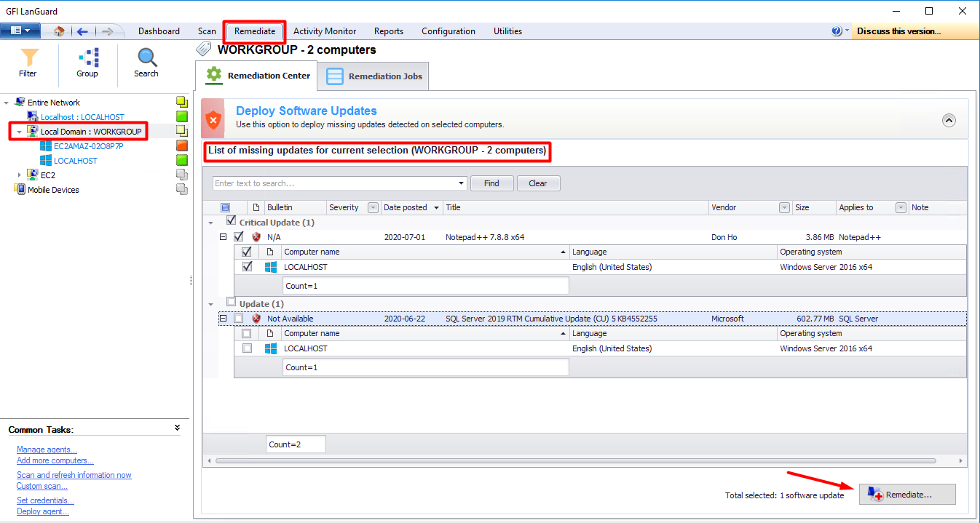This screenshot has width=980, height=523.
Task: Collapse the Local Domain : WORKGROUP node
Action: (20, 132)
